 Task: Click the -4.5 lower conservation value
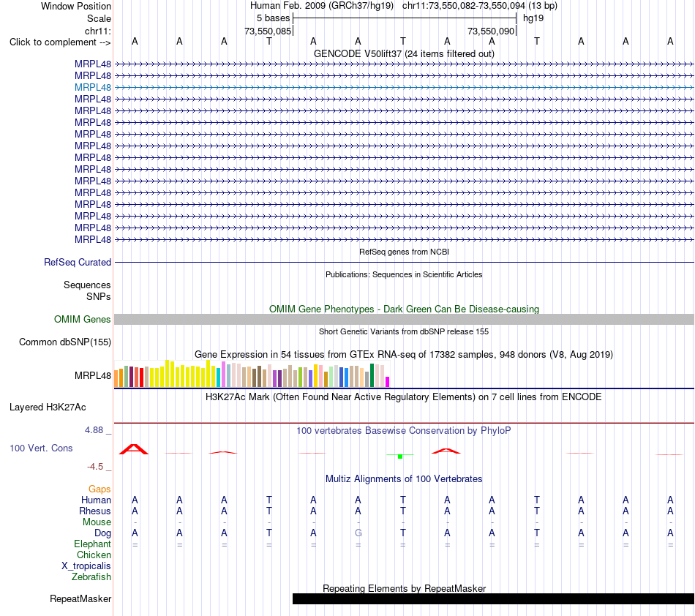pos(95,466)
